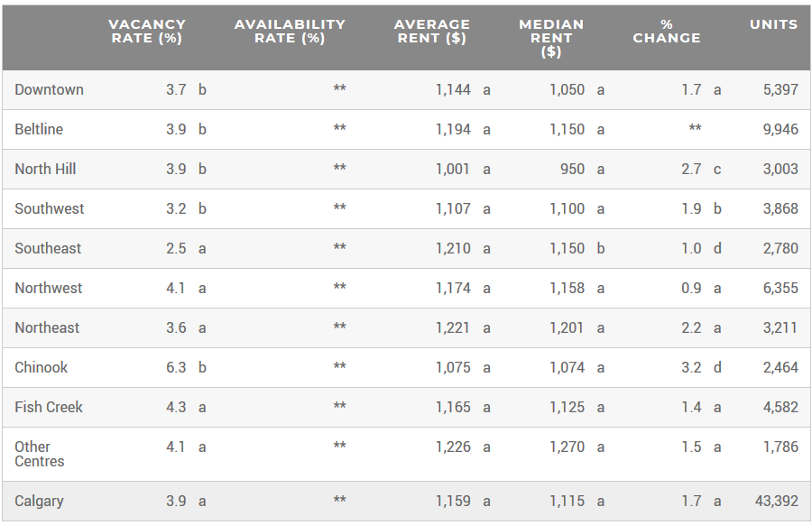Image resolution: width=812 pixels, height=525 pixels.
Task: Click Beltline units value 9,946
Action: 780,129
